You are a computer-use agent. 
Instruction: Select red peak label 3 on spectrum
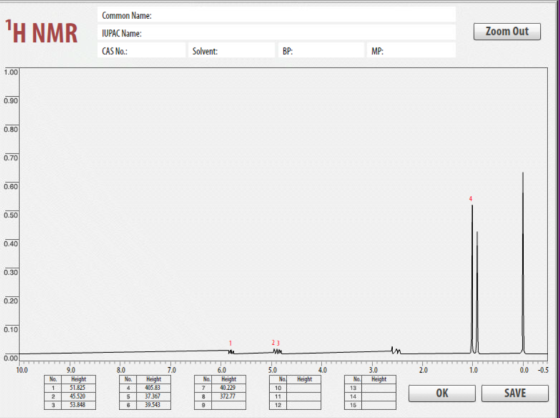pyautogui.click(x=278, y=343)
